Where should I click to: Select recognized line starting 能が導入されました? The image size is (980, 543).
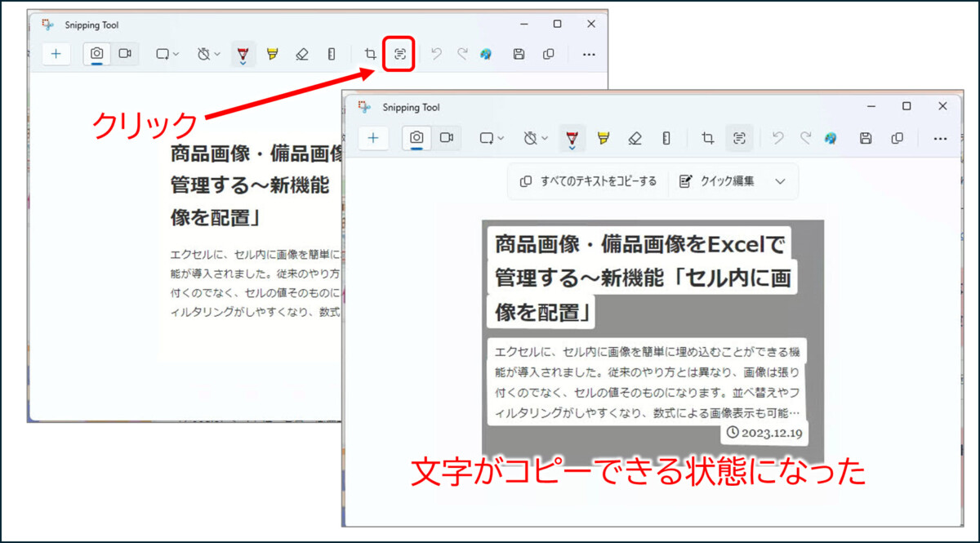[647, 372]
